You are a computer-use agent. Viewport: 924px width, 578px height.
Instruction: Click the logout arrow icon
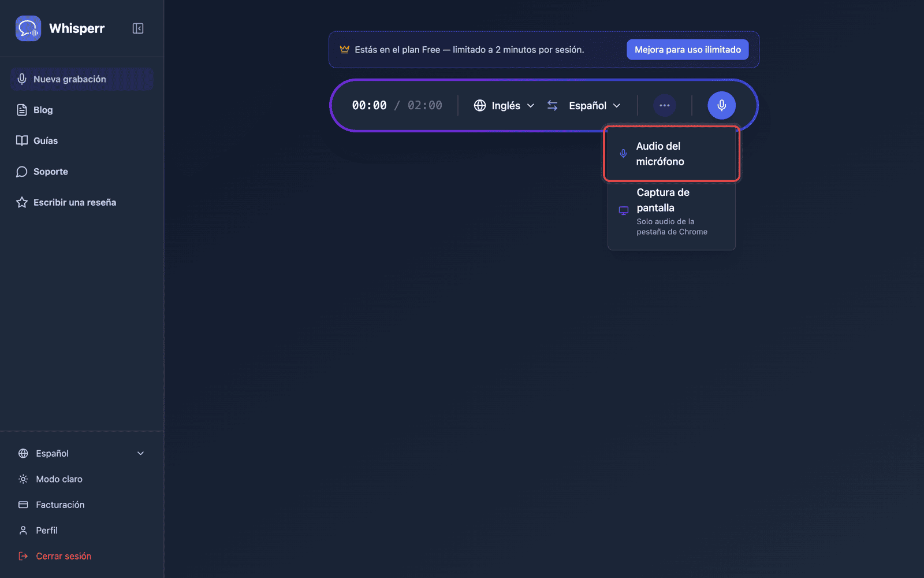point(23,556)
